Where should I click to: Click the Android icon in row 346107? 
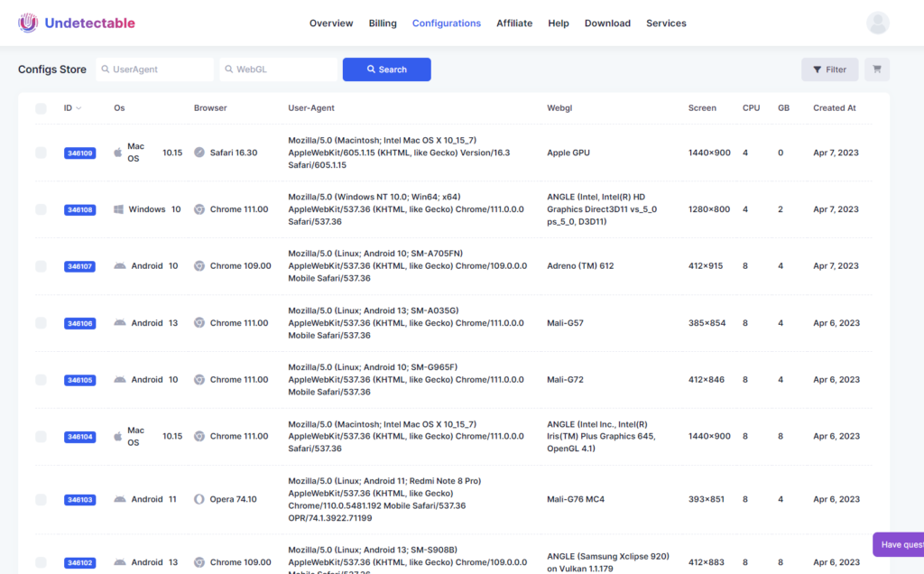[120, 265]
